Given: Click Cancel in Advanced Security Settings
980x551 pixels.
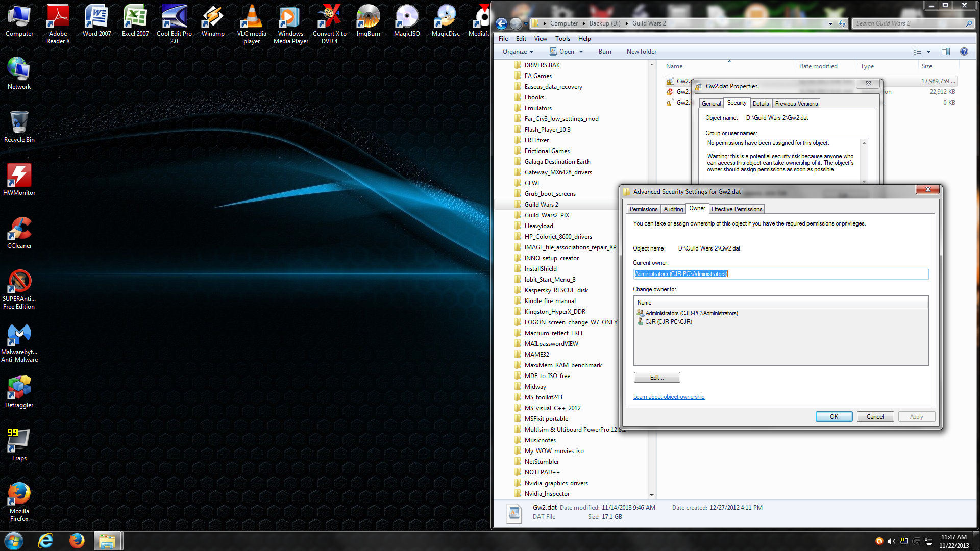Looking at the screenshot, I should (875, 417).
